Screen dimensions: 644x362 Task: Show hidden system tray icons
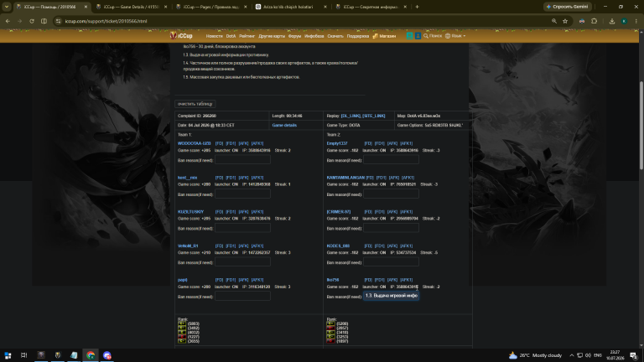(571, 355)
